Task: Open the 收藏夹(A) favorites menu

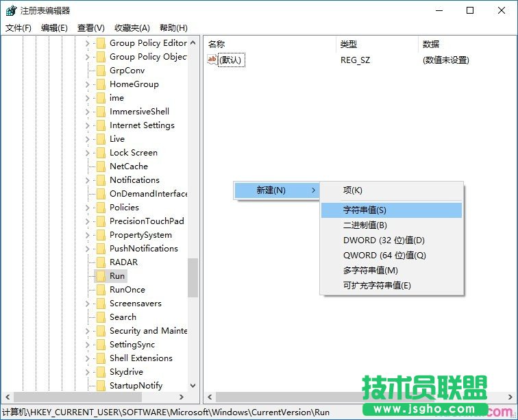Action: [132, 28]
